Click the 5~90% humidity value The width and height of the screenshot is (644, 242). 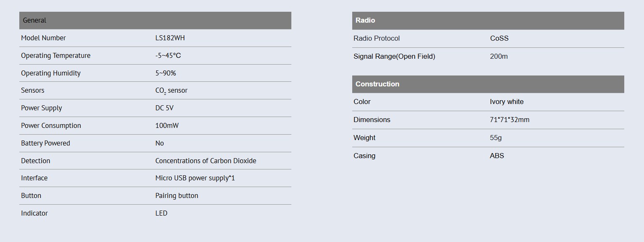(165, 73)
